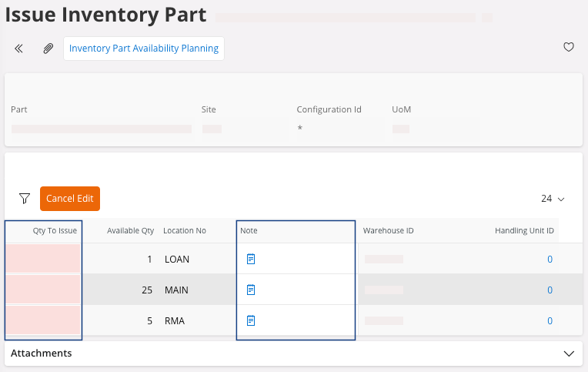The height and width of the screenshot is (372, 588).
Task: Open Handling Unit ID 0 link in LOAN row
Action: tap(550, 260)
